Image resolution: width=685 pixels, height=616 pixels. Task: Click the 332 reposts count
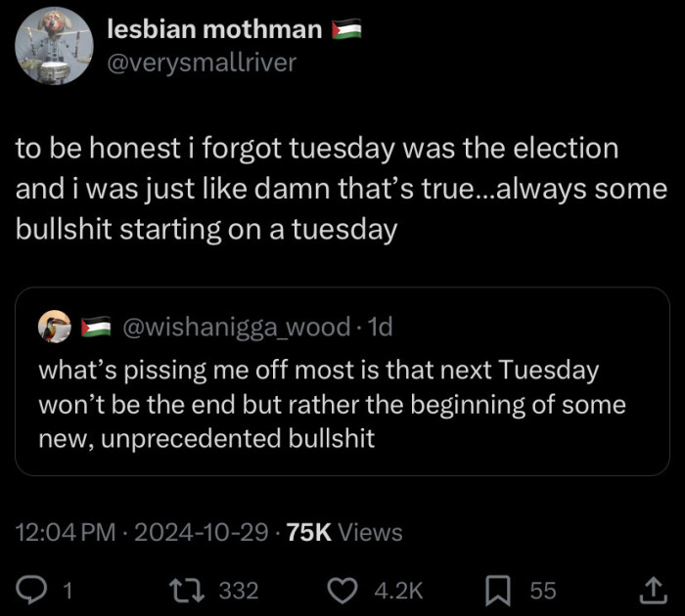[238, 590]
